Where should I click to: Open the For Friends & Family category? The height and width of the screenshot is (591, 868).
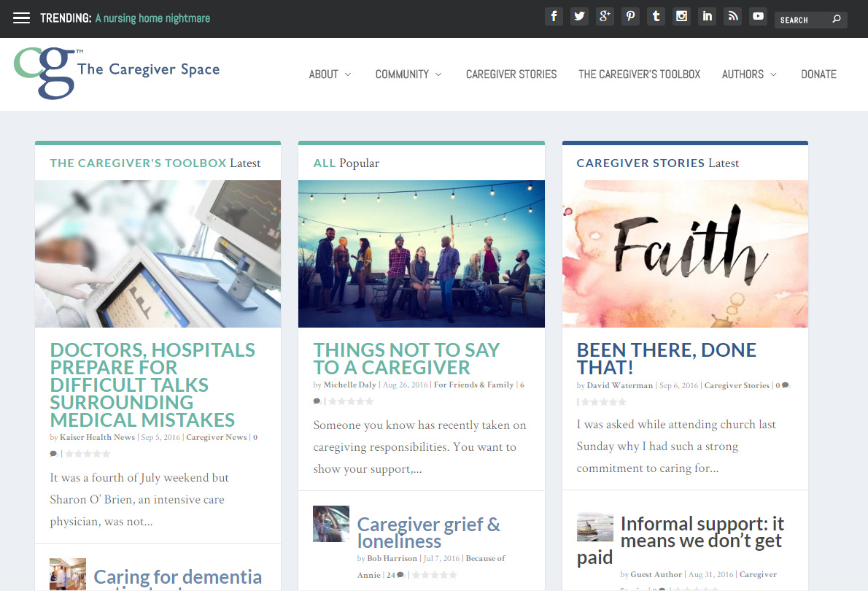click(474, 385)
